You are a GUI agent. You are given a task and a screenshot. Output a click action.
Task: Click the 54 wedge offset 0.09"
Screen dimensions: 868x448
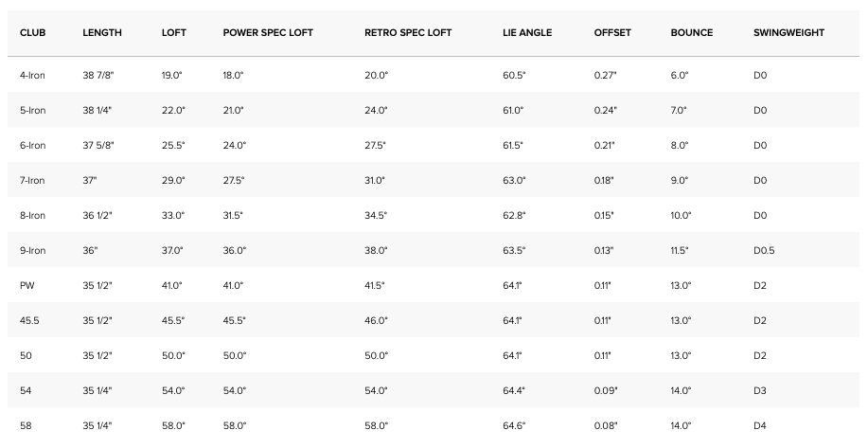[606, 390]
